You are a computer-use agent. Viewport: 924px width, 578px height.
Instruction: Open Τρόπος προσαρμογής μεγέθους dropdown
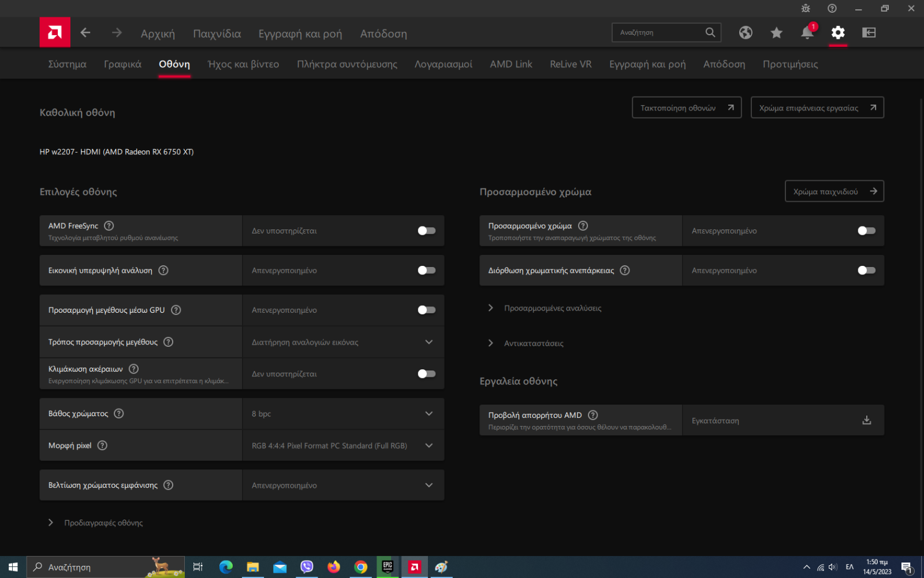pyautogui.click(x=344, y=342)
